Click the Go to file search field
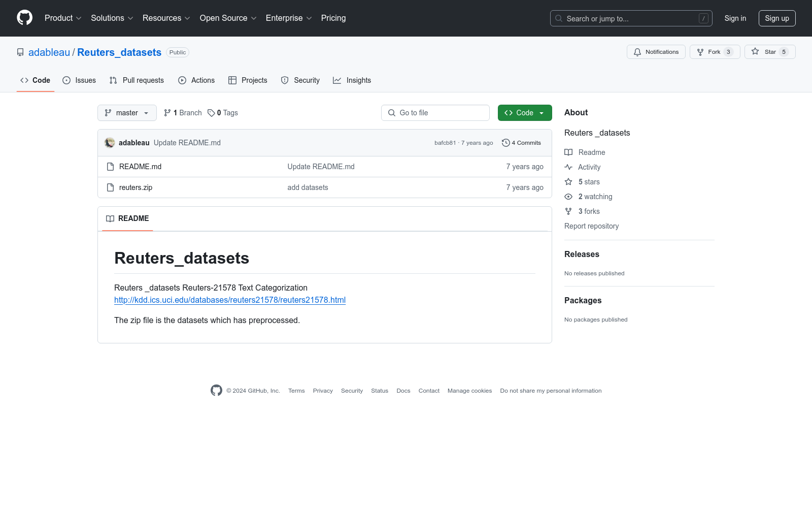 coord(435,113)
